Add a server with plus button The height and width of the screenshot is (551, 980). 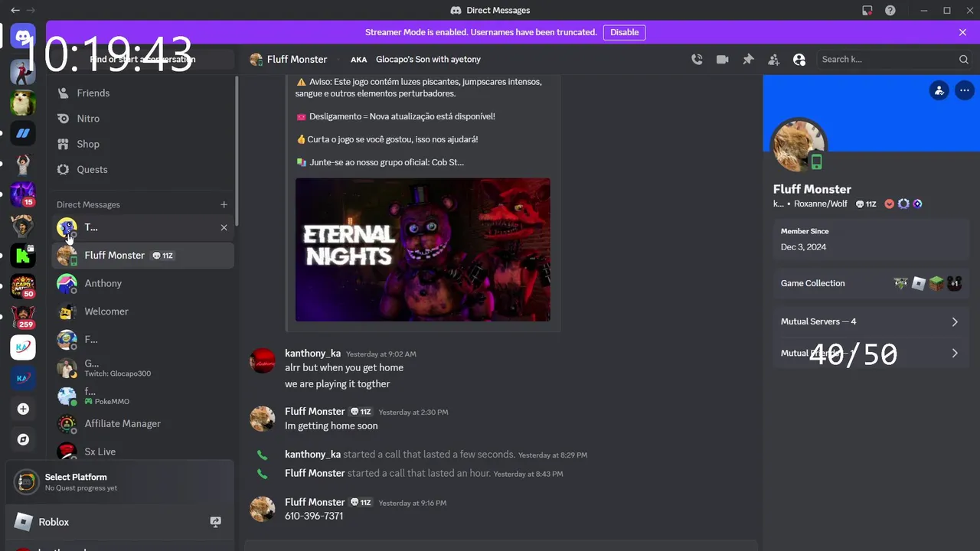pos(23,409)
